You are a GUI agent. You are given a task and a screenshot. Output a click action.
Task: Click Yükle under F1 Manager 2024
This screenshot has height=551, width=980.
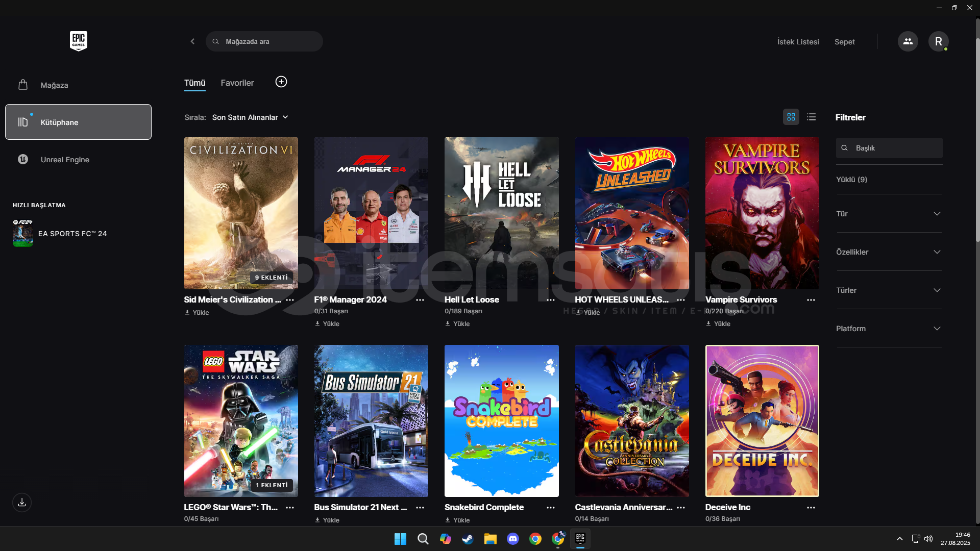327,324
